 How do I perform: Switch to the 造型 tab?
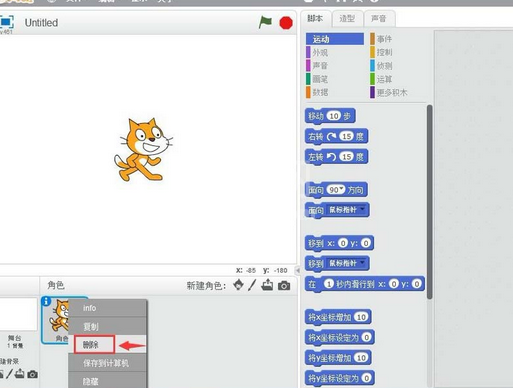(x=347, y=18)
